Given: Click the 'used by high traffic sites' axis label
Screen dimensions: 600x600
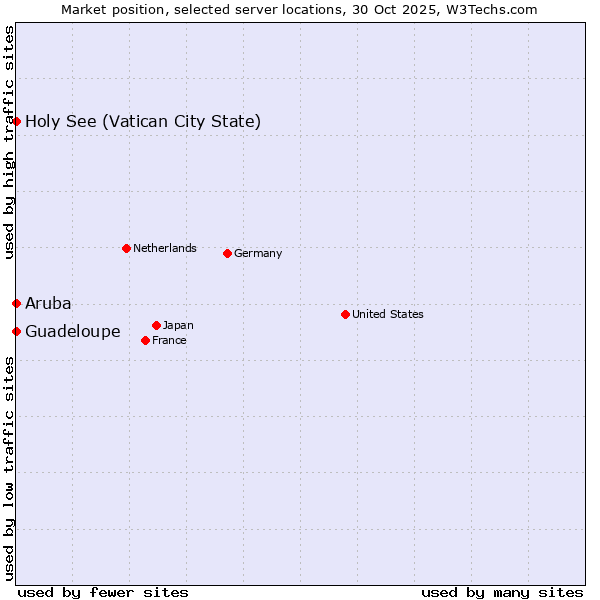Looking at the screenshot, I should tap(9, 142).
